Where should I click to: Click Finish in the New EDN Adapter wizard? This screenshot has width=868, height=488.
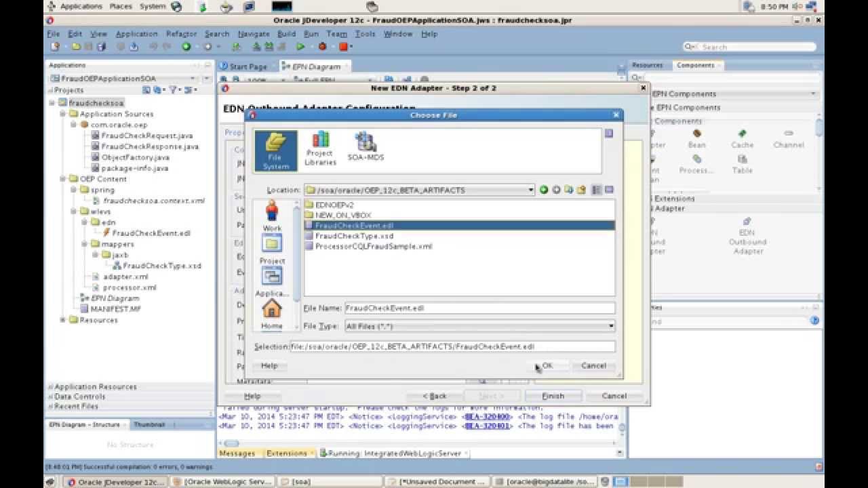553,396
